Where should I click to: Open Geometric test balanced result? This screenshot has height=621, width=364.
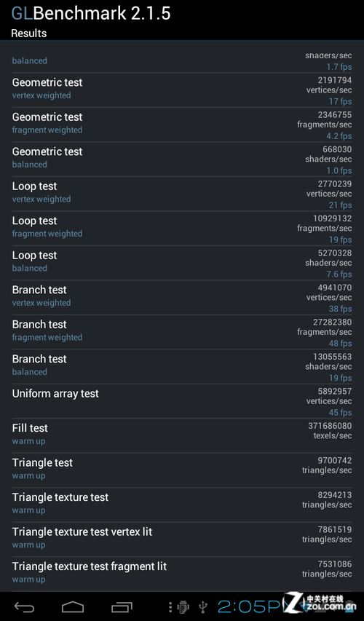pyautogui.click(x=182, y=159)
